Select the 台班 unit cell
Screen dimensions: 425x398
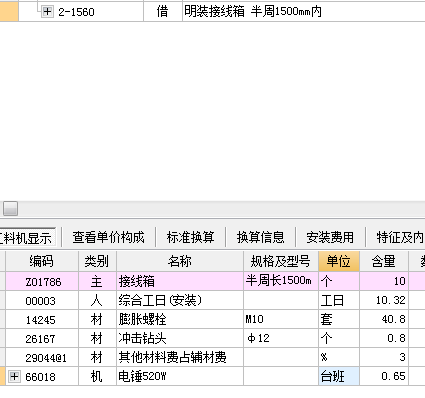[x=339, y=376]
